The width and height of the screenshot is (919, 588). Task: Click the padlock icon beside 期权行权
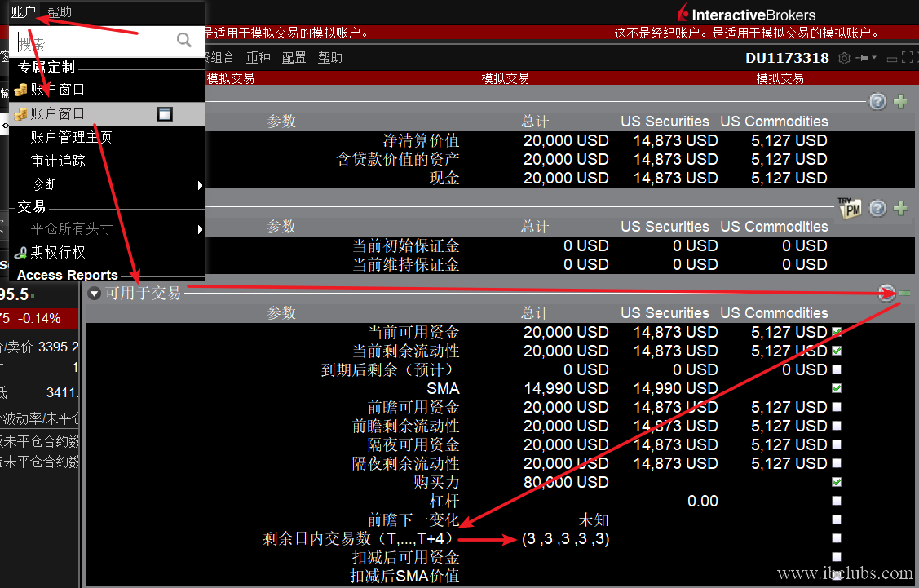[x=20, y=253]
